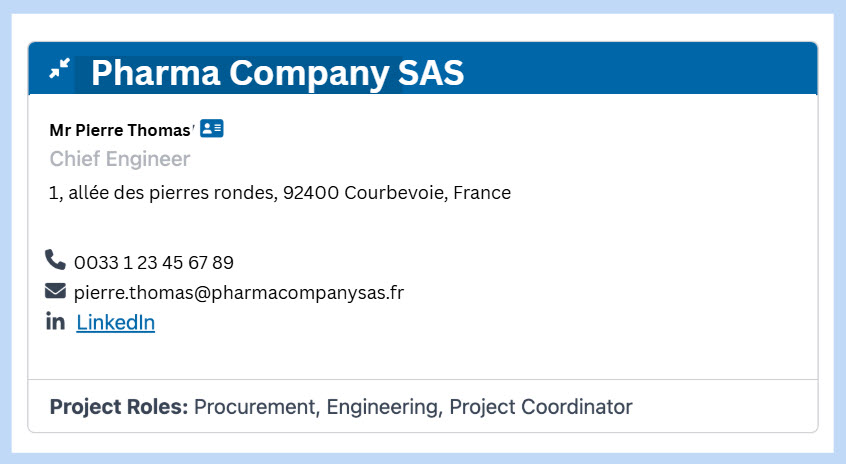Open the LinkedIn profile link
This screenshot has width=846, height=464.
[115, 322]
